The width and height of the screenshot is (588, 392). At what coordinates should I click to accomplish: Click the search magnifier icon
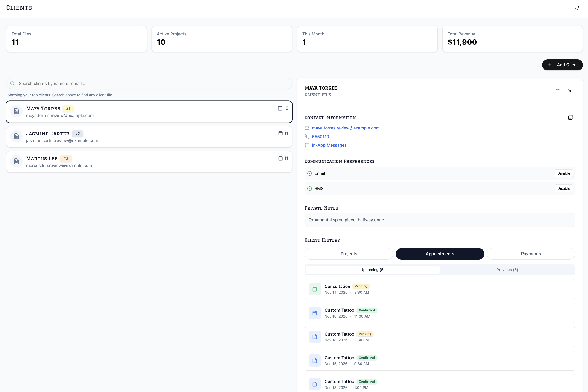coord(12,84)
